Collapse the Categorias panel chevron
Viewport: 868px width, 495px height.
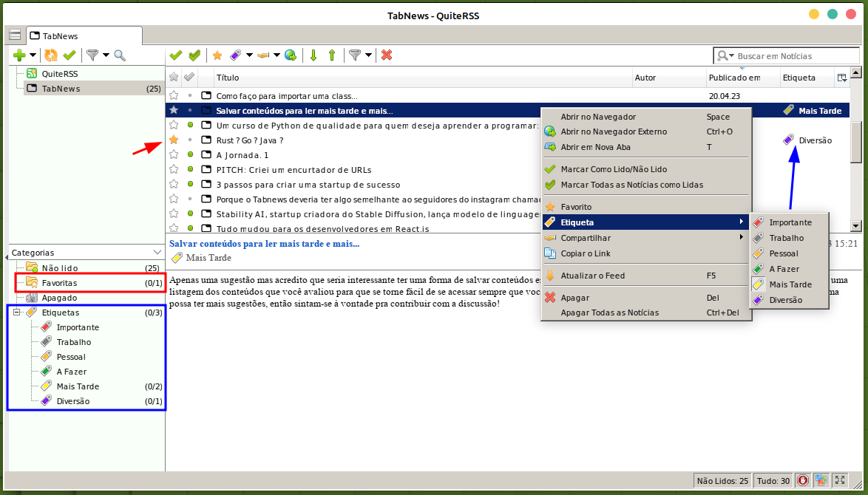tap(157, 252)
